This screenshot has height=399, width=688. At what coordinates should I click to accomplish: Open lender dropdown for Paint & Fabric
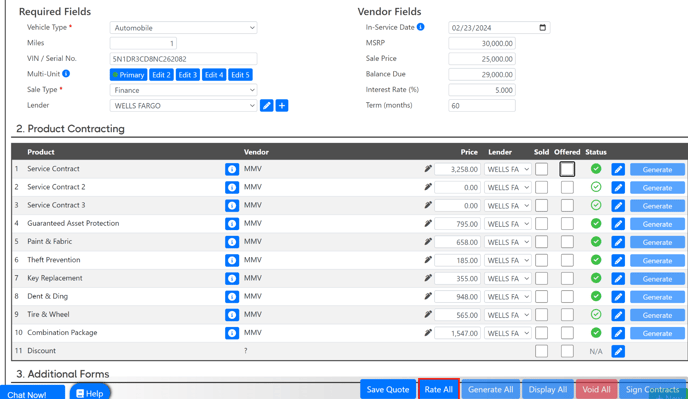[x=508, y=242]
